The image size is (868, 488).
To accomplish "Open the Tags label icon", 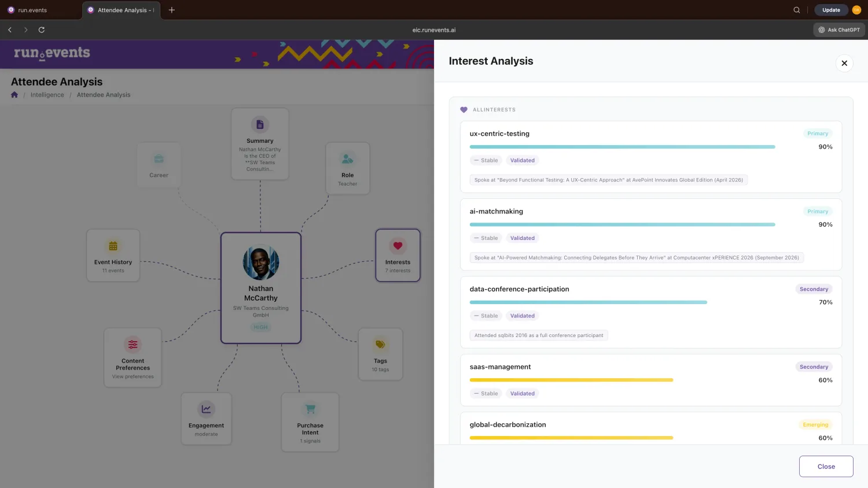I will (380, 345).
